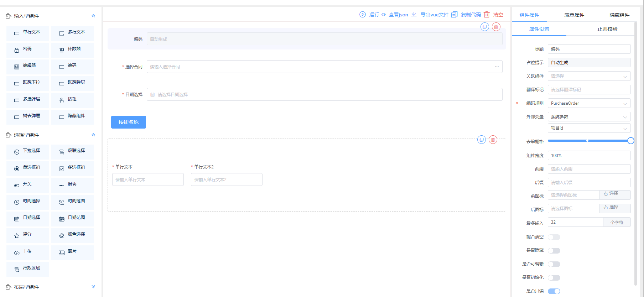Viewport: 644px width, 297px height.
Task: Open the 外部变量 系统参数 dropdown
Action: [x=589, y=117]
